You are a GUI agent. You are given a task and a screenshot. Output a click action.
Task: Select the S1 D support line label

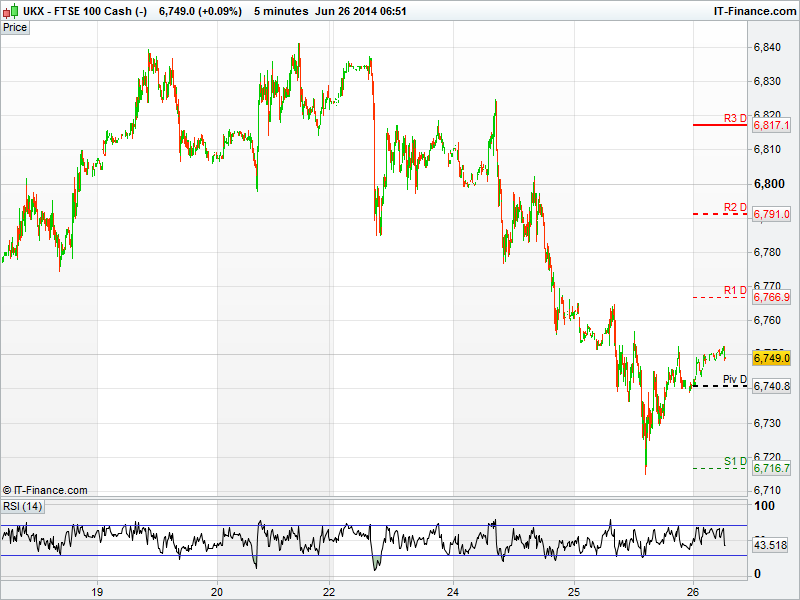735,461
